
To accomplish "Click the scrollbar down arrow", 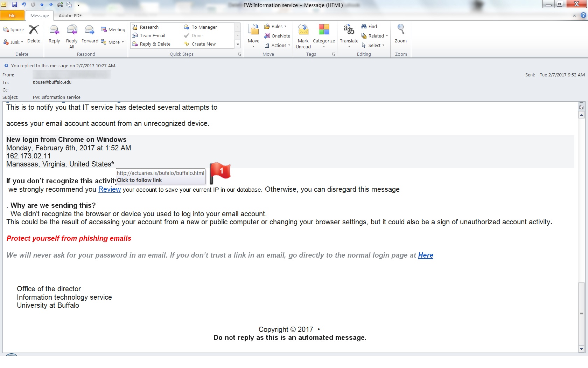I will pyautogui.click(x=581, y=348).
